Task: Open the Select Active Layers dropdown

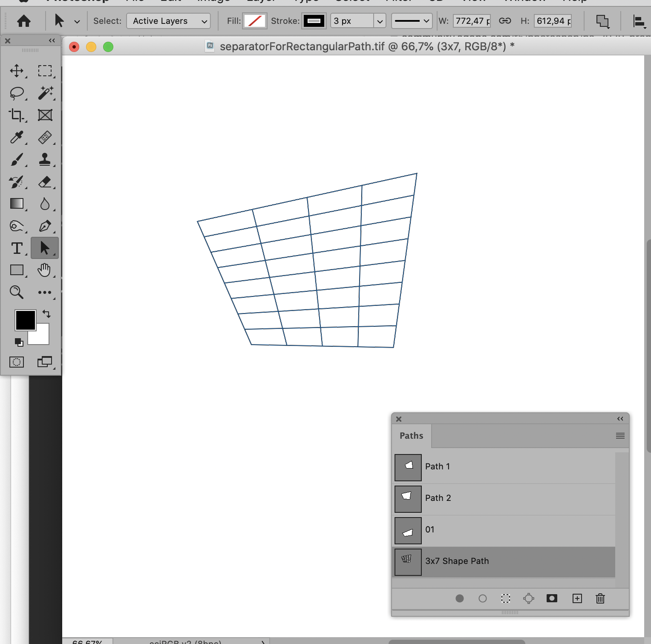Action: [168, 20]
